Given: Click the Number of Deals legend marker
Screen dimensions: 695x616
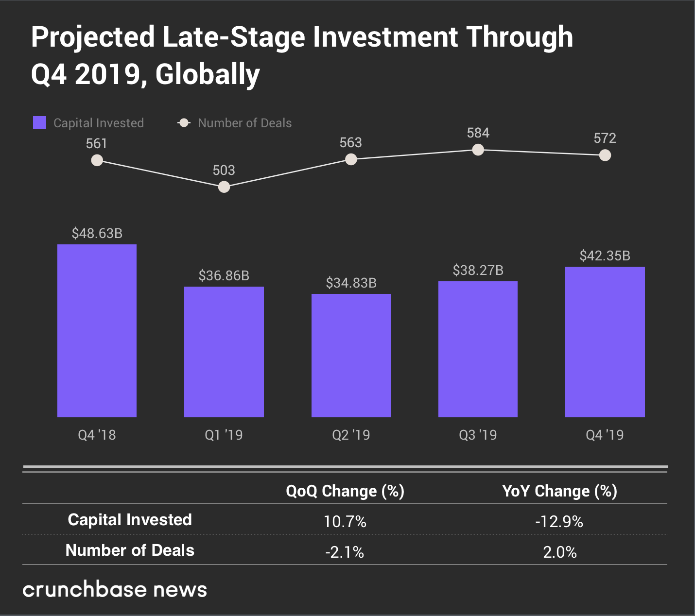Looking at the screenshot, I should coord(184,123).
